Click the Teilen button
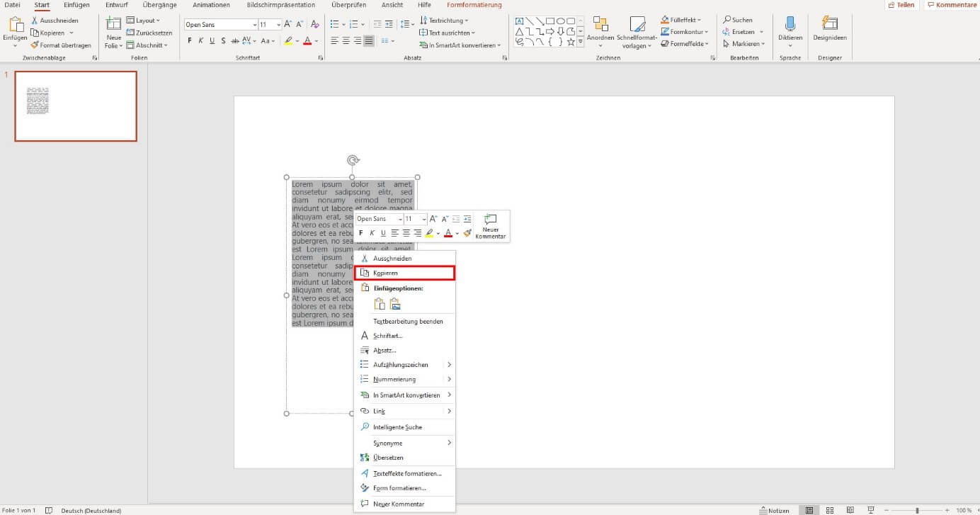Image resolution: width=980 pixels, height=515 pixels. tap(901, 5)
